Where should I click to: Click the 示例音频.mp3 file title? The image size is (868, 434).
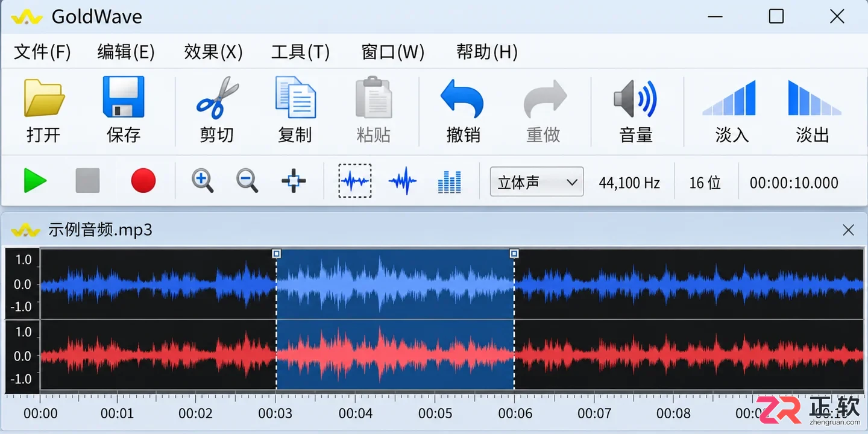coord(100,230)
